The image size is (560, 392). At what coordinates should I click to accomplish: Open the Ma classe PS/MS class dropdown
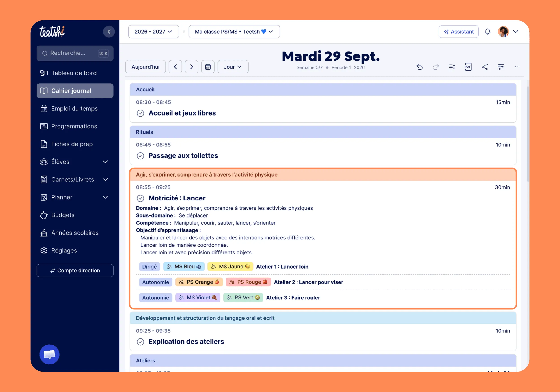(x=234, y=32)
